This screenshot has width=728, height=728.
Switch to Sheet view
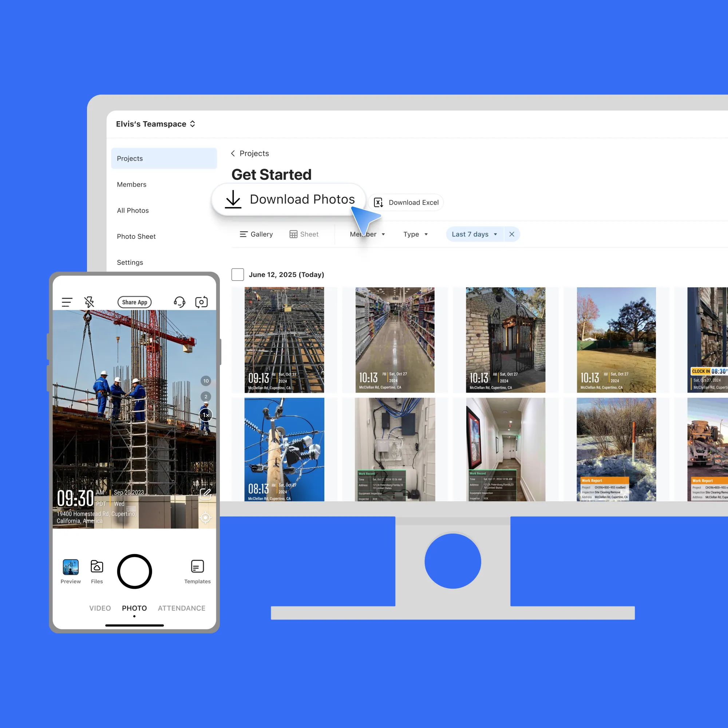(304, 234)
